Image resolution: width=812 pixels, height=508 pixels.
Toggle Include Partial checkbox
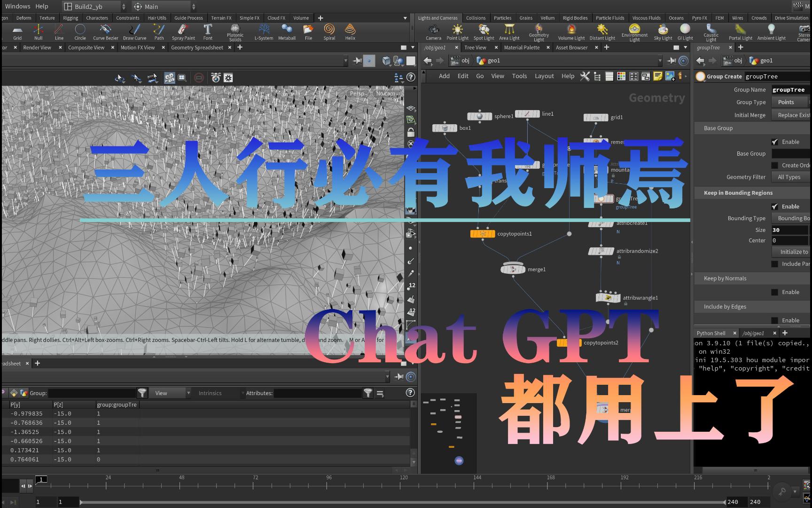pos(774,264)
